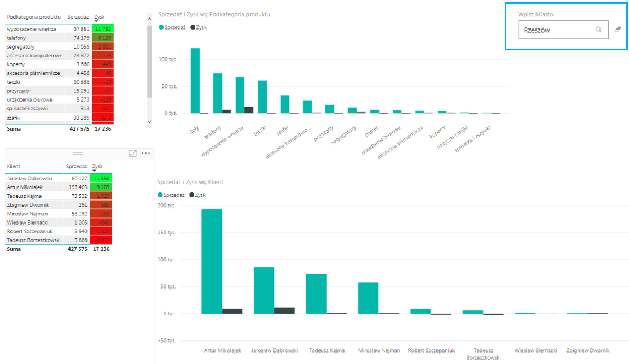Click the tall Sprzedaż bar for Artur Mikołajek
This screenshot has width=629, height=364.
(212, 261)
